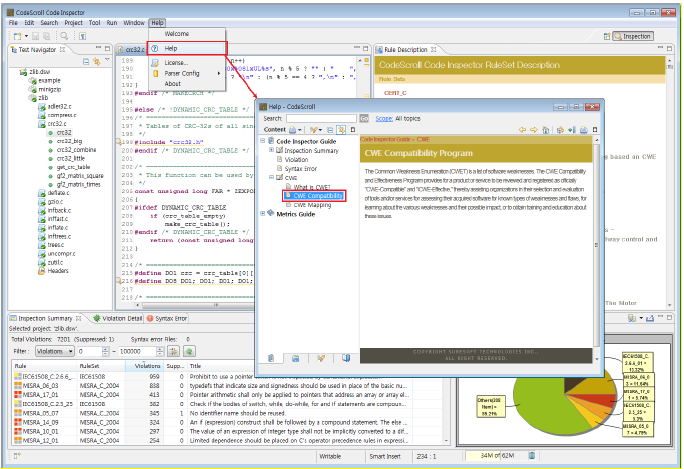
Task: Click the Help Home icon
Action: 545,130
